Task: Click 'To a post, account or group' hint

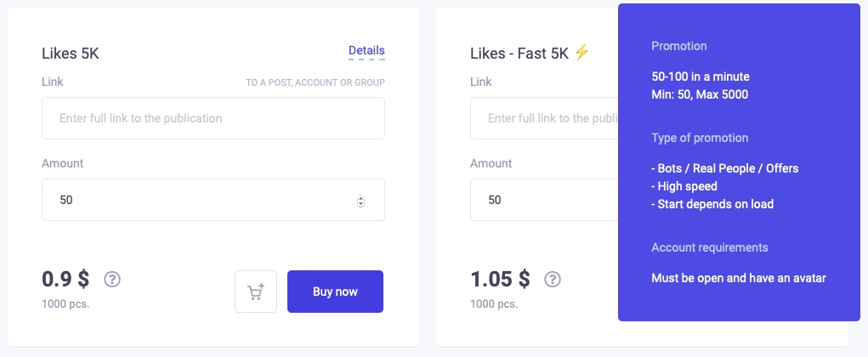Action: [315, 82]
